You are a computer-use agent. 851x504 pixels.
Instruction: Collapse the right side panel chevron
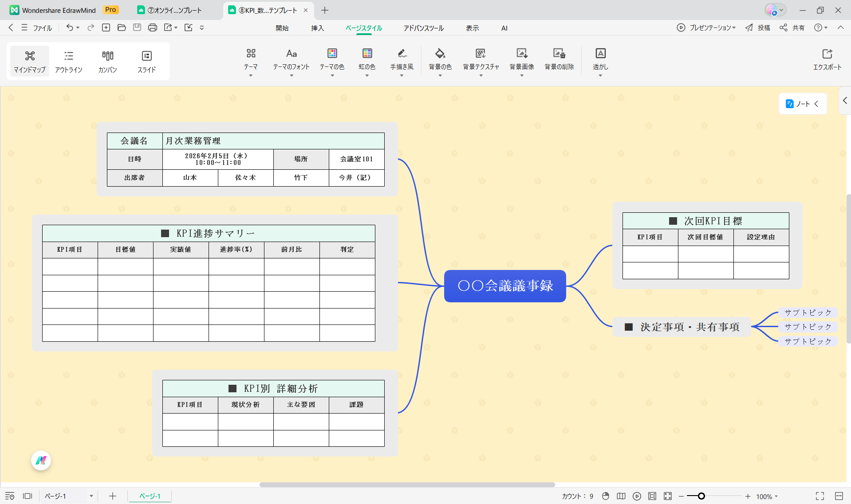coord(845,101)
